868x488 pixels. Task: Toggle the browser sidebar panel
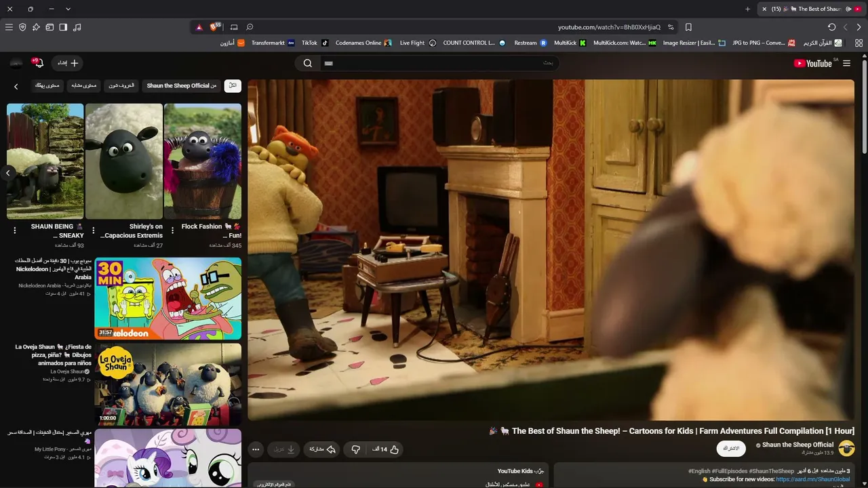coord(63,27)
